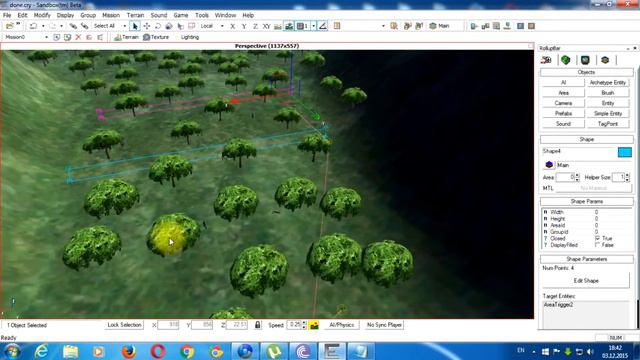The image size is (640, 360).
Task: Constrain to Y axis
Action: [244, 26]
